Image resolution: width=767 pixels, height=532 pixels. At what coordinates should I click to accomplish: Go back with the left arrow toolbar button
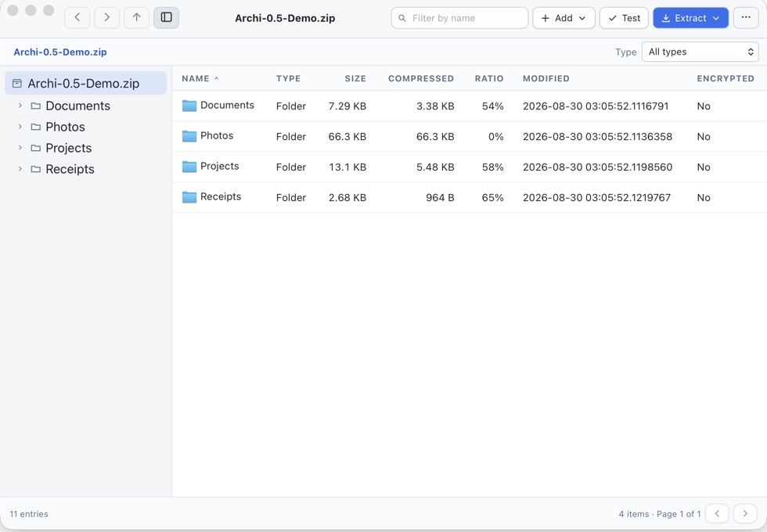click(x=77, y=17)
